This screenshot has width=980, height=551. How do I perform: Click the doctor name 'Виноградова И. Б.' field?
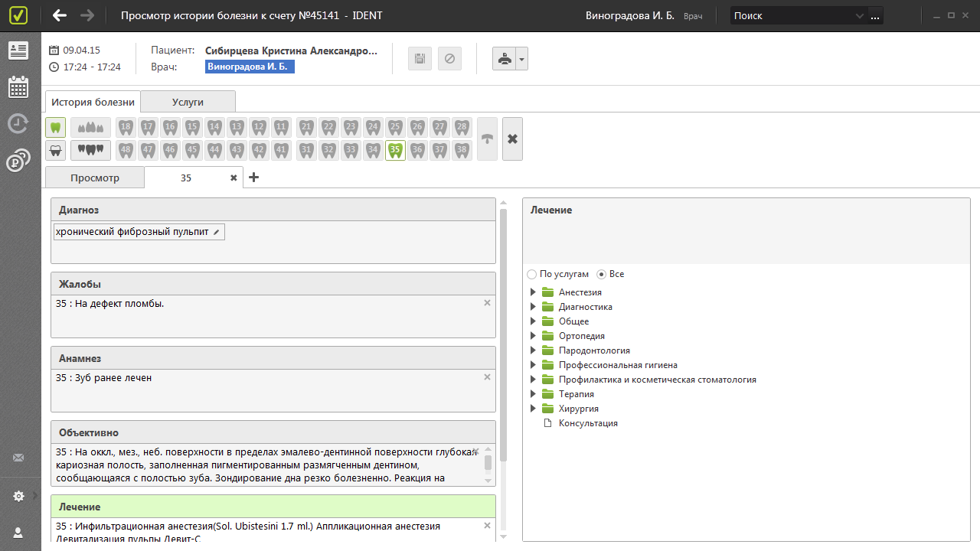coord(250,67)
